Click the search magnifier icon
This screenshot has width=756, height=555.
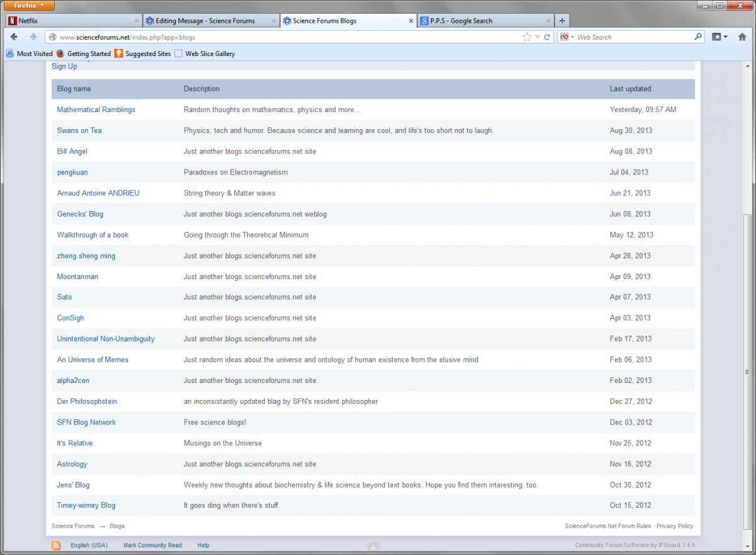coord(698,37)
